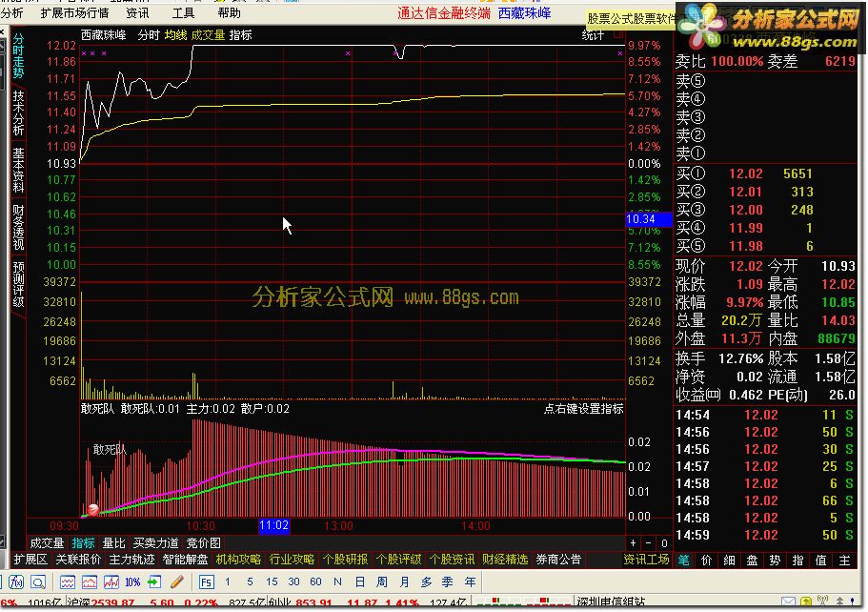Click the FS time-share chart icon
Image resolution: width=868 pixels, height=612 pixels.
tap(206, 582)
